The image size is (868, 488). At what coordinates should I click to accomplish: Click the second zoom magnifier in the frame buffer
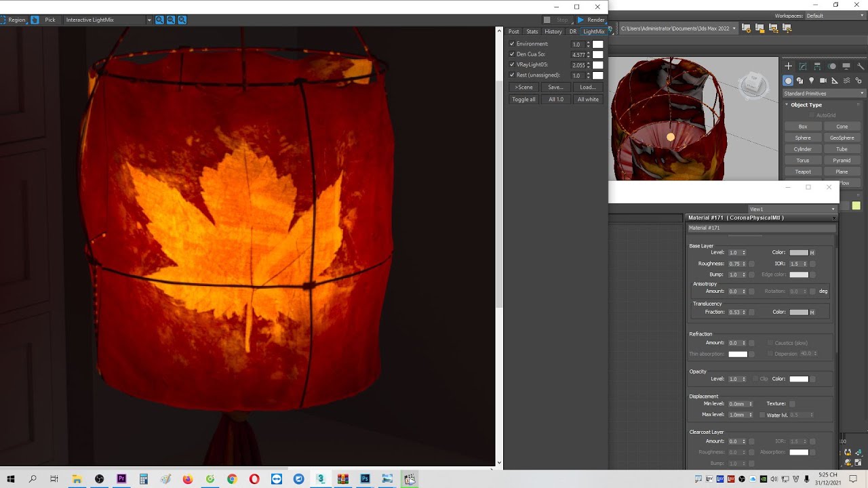point(171,20)
